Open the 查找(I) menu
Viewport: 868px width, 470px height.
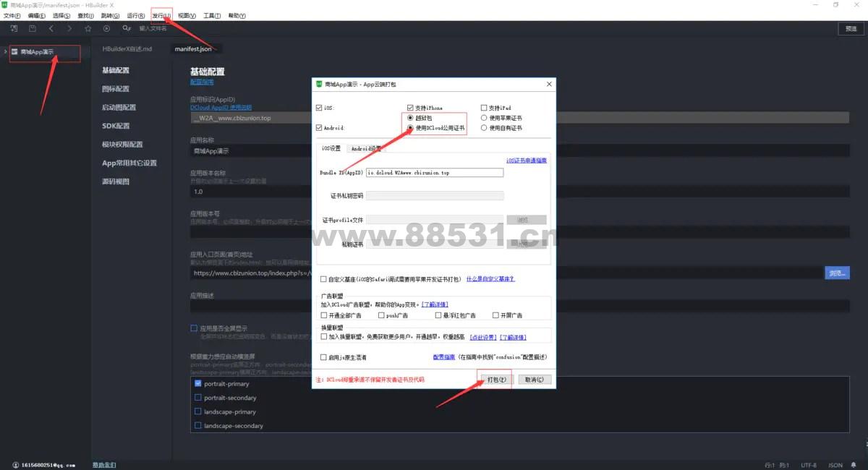(85, 15)
